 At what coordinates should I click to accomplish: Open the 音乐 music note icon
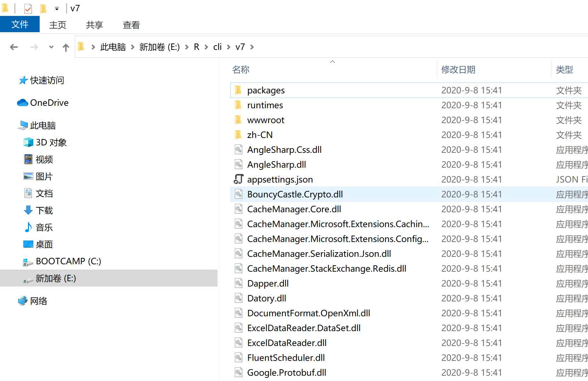click(28, 227)
